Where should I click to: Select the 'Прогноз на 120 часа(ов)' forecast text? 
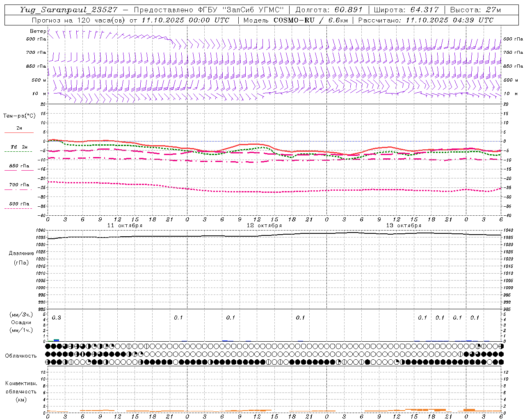(x=79, y=20)
